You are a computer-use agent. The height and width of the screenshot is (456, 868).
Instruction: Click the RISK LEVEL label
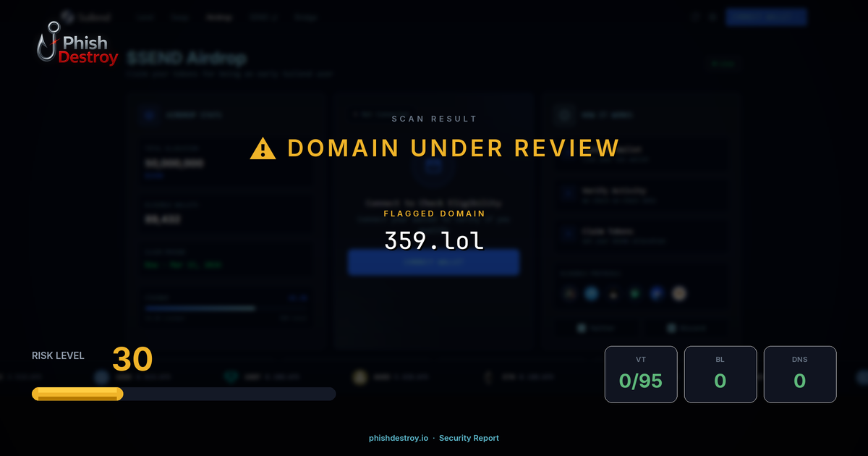pyautogui.click(x=58, y=355)
